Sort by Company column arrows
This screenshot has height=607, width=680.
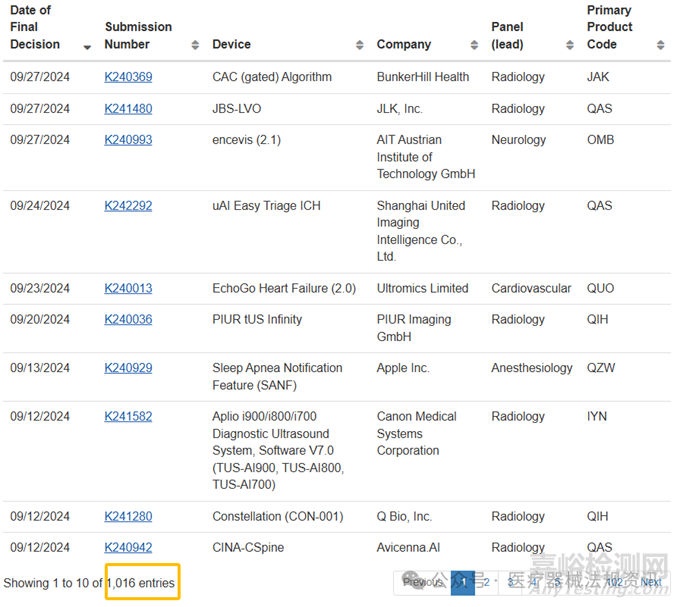[x=474, y=45]
